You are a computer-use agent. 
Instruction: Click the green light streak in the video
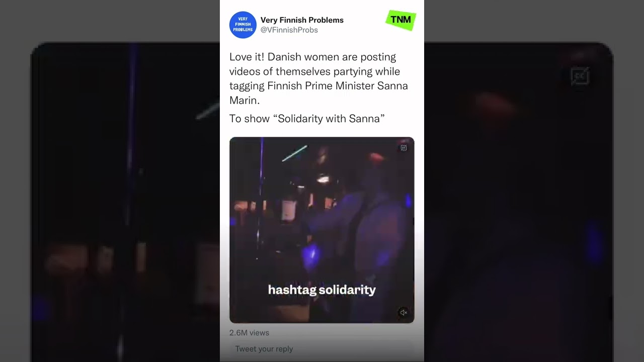click(x=295, y=153)
